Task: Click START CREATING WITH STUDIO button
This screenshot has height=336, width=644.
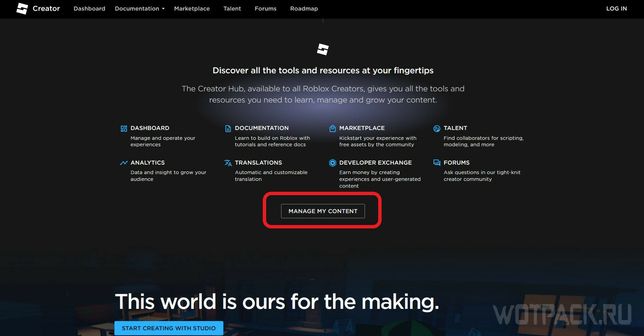Action: point(169,328)
